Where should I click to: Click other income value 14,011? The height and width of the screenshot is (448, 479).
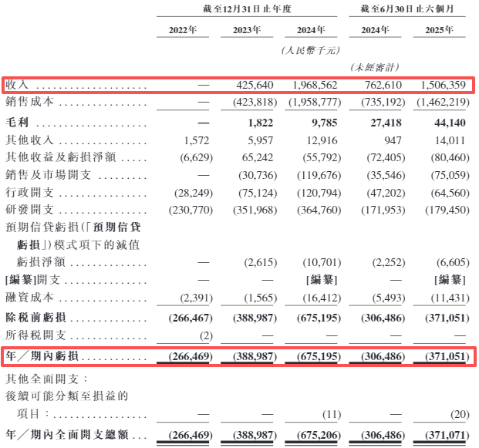[450, 140]
